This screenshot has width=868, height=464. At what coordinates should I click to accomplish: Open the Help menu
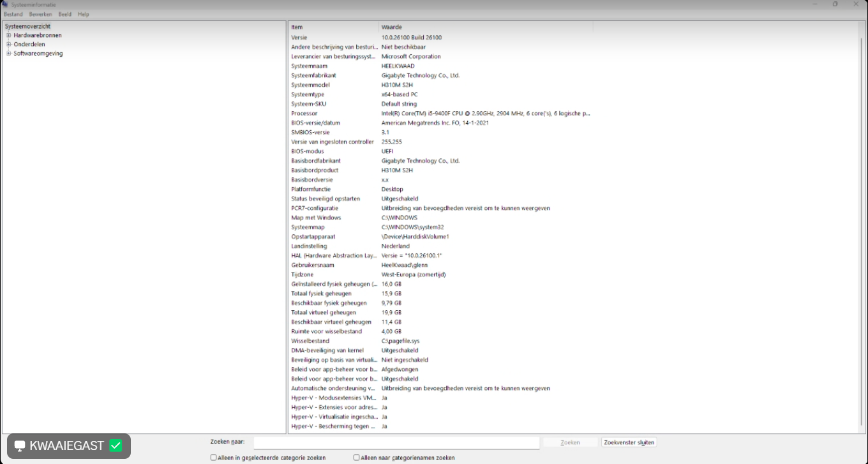point(84,14)
